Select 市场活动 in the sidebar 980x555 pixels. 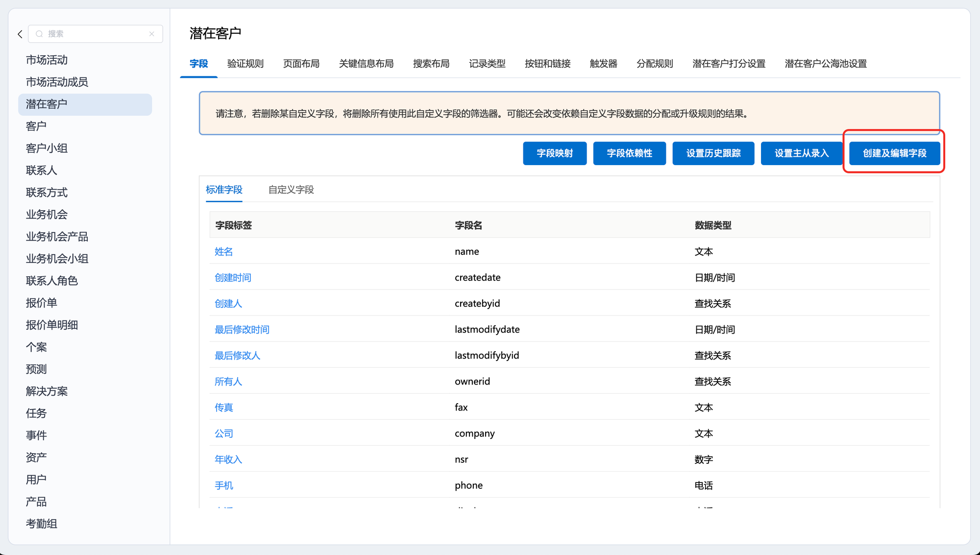pyautogui.click(x=47, y=60)
